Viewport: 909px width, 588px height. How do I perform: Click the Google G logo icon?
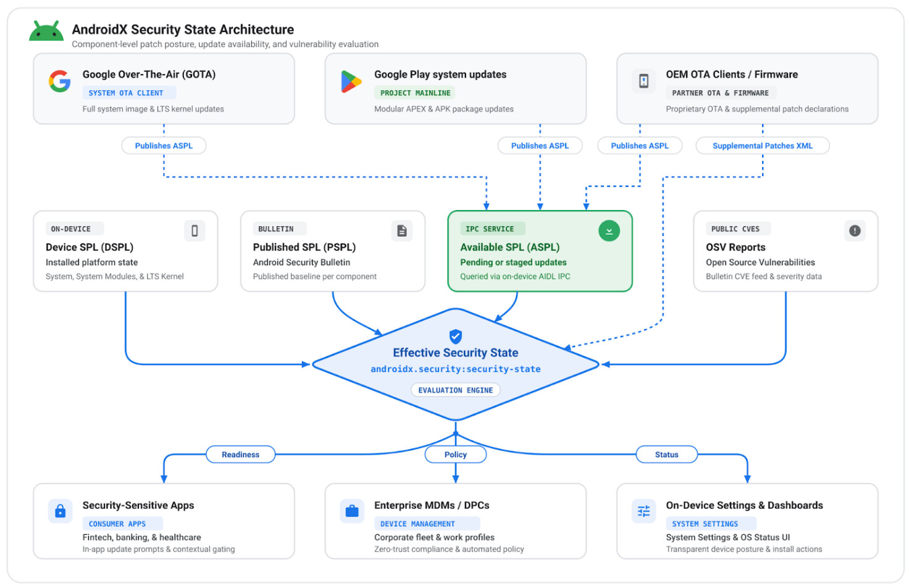(x=60, y=81)
